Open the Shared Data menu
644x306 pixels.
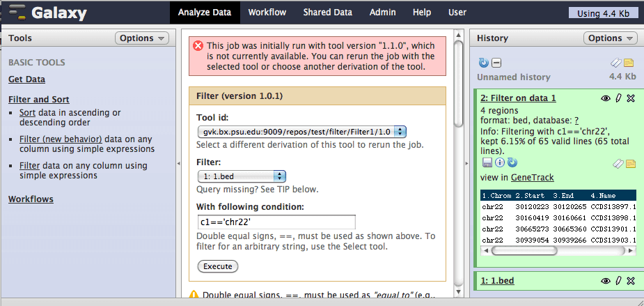[x=327, y=12]
